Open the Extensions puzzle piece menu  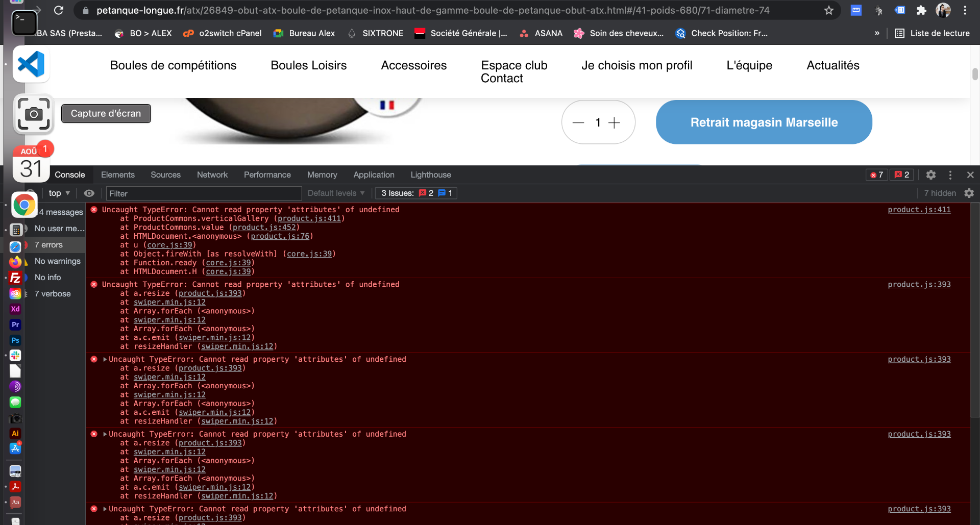click(921, 10)
